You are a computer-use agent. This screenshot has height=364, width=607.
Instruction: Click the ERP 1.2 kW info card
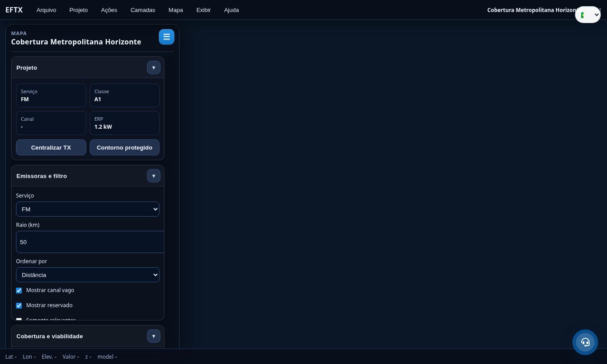[x=124, y=123]
